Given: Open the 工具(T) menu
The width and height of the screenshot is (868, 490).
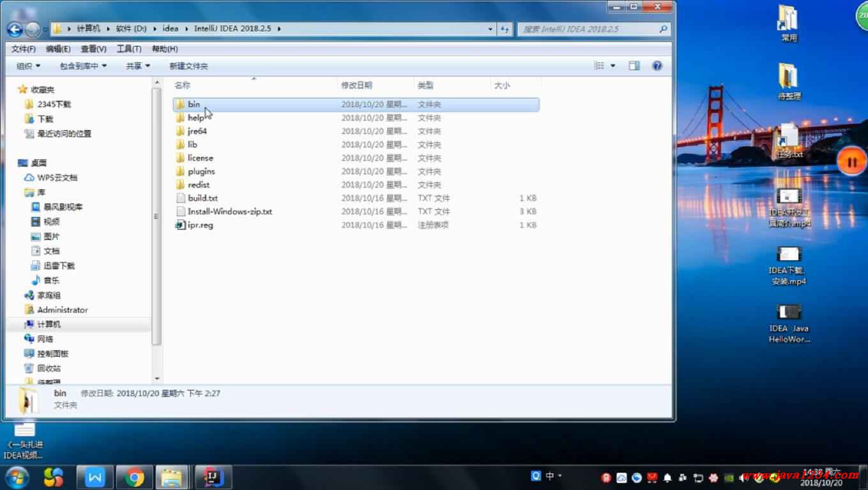Looking at the screenshot, I should coord(129,48).
